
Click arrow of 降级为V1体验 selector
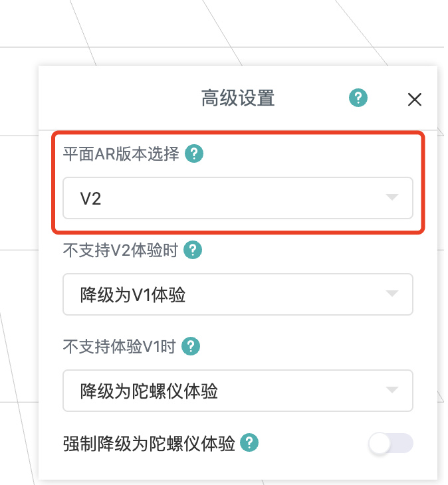point(392,294)
